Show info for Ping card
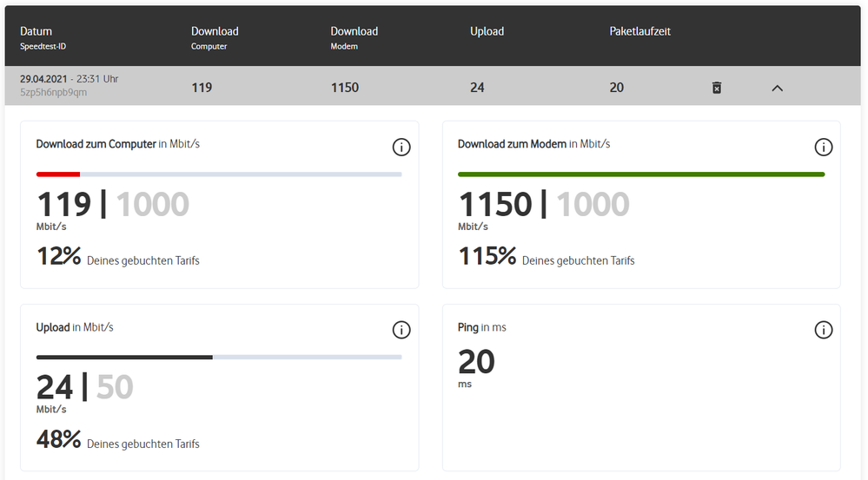868x480 pixels. pos(823,330)
